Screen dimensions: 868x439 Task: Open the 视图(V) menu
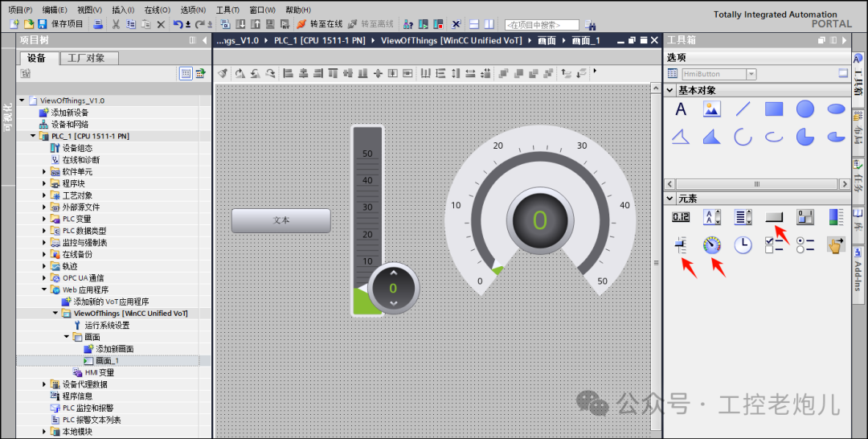[x=89, y=10]
